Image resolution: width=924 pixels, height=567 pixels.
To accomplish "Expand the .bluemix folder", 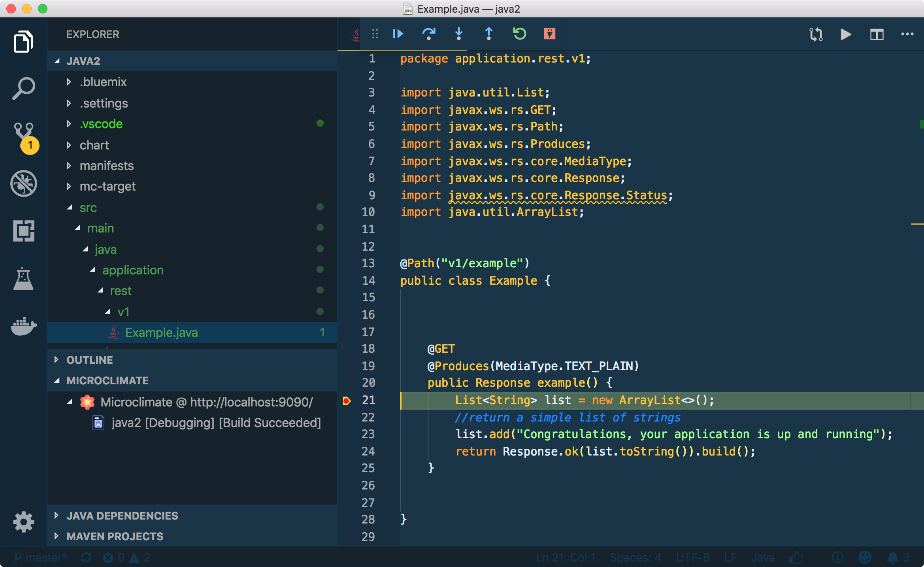I will click(103, 82).
